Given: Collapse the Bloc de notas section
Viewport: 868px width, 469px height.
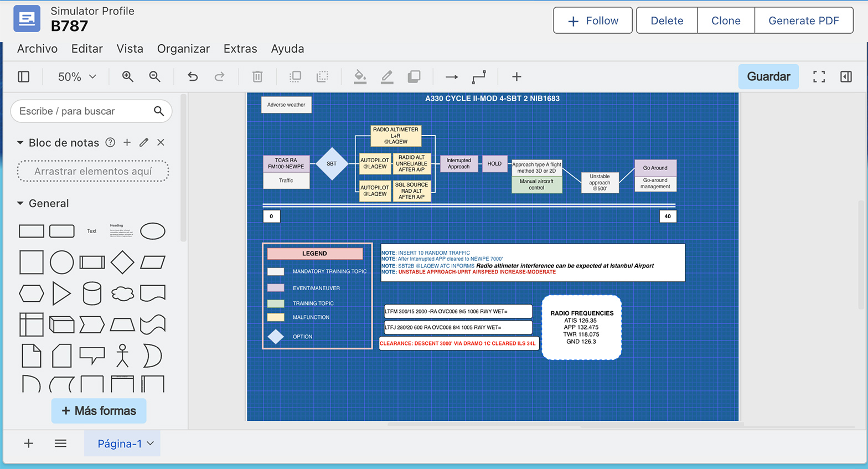Looking at the screenshot, I should coord(20,143).
